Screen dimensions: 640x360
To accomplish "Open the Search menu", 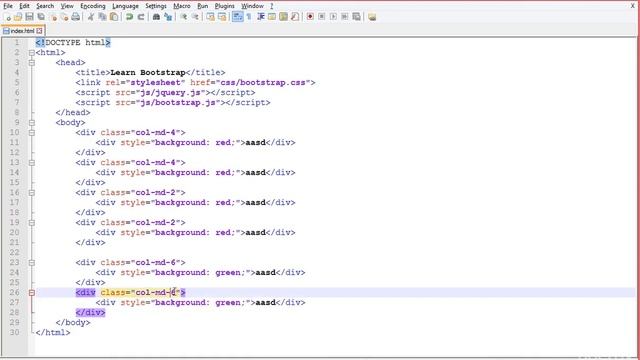I will 45,6.
